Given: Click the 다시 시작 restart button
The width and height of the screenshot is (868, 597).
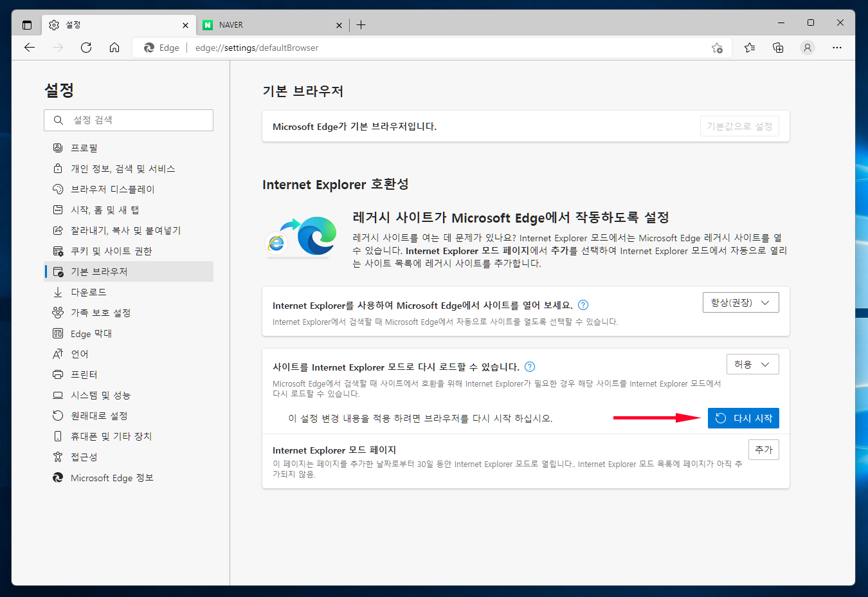Looking at the screenshot, I should (x=743, y=418).
